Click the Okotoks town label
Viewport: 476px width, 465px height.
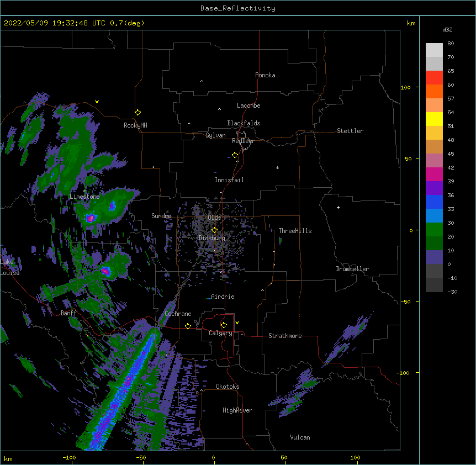coord(228,387)
